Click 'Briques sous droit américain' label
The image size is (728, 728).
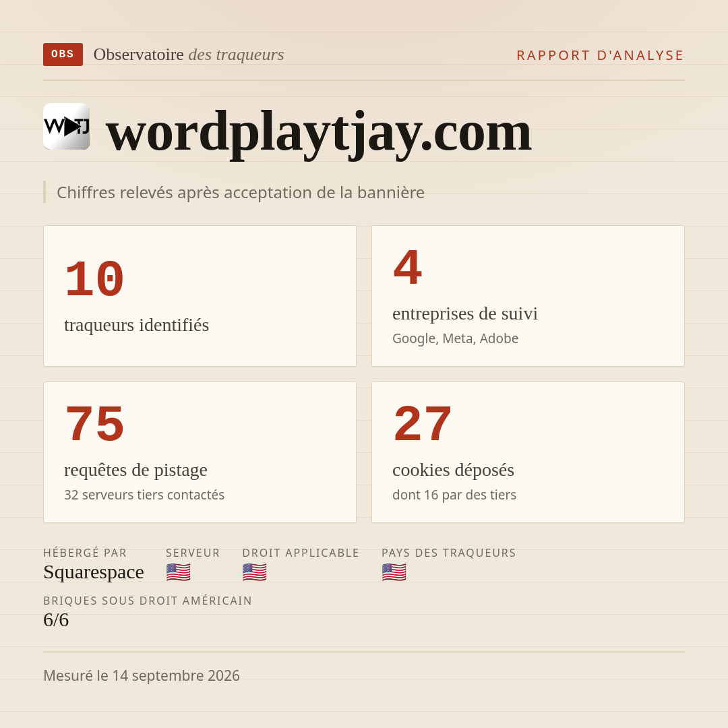click(147, 601)
